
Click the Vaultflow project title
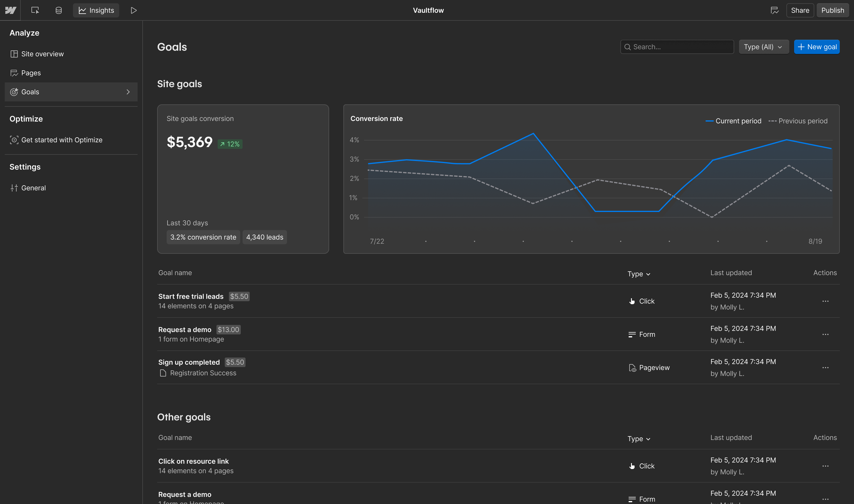(x=428, y=10)
